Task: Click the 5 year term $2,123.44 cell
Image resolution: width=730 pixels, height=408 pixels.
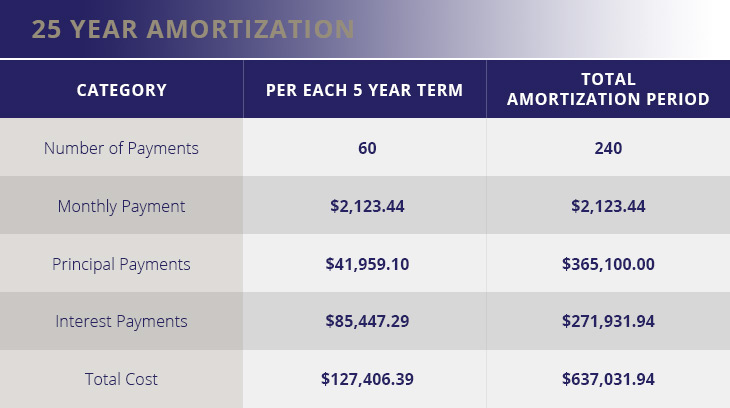Action: [367, 206]
